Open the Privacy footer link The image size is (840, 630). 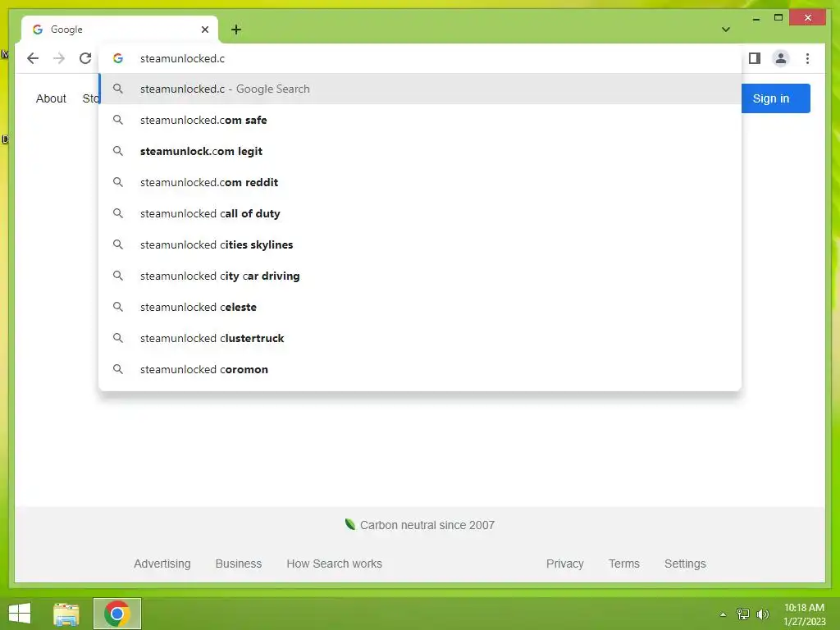click(x=564, y=564)
